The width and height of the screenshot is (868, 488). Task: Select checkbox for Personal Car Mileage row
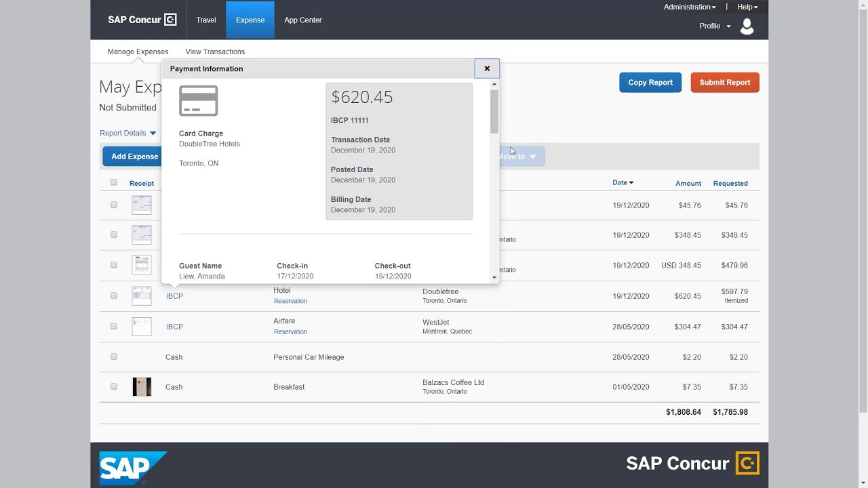[x=114, y=357]
